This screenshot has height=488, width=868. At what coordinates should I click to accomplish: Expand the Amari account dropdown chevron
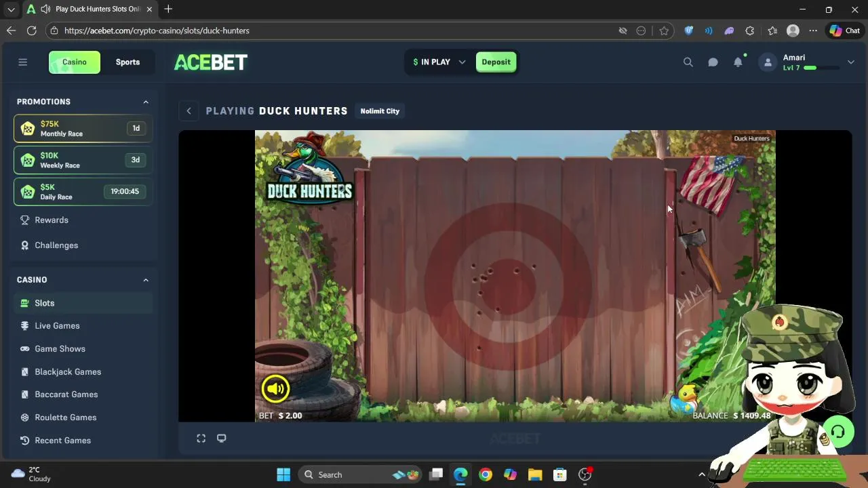pyautogui.click(x=850, y=62)
